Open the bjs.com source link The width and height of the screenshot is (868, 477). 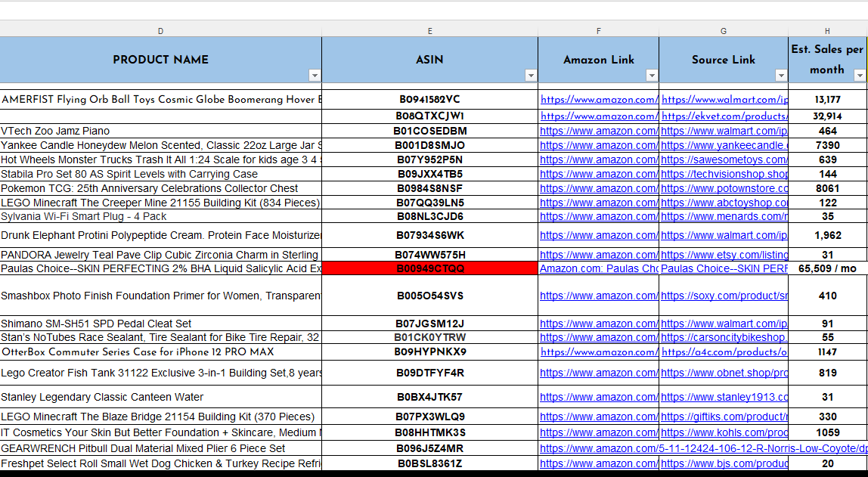(x=724, y=463)
